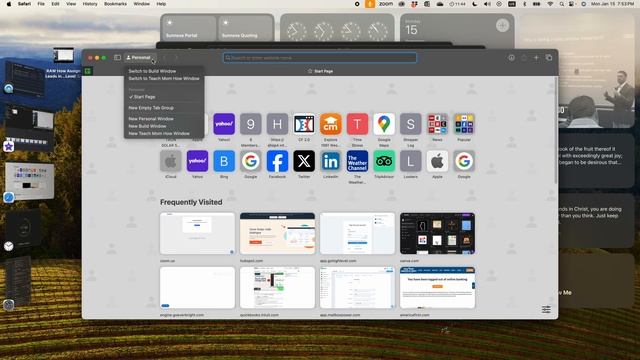
Task: Open the TripAdvisor favorite
Action: [x=384, y=161]
